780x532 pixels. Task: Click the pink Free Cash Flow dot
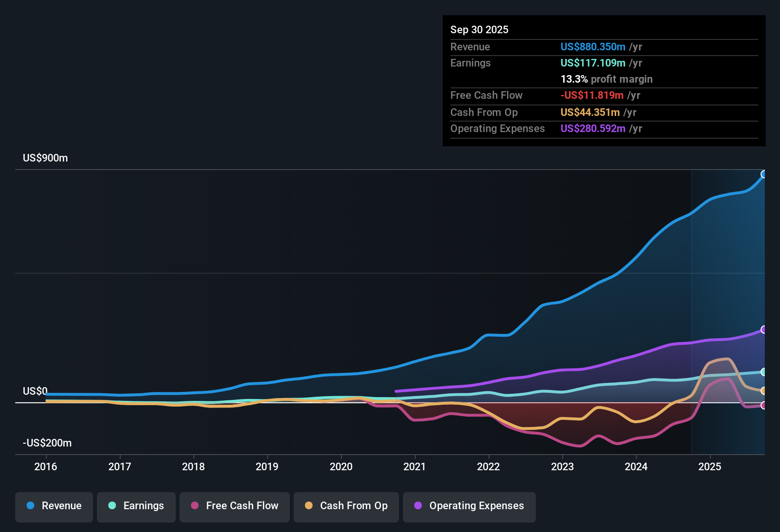click(x=195, y=506)
